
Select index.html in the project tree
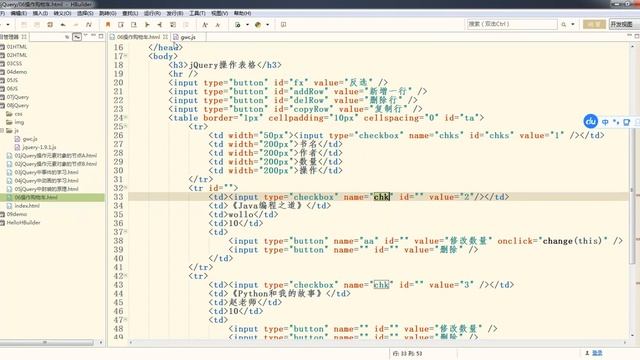tap(27, 206)
